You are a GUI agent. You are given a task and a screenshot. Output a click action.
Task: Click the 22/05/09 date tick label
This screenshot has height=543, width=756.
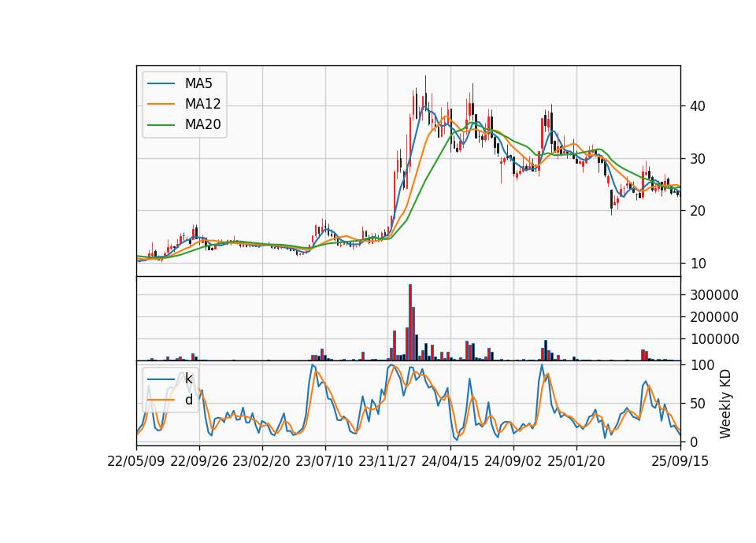[x=136, y=461]
